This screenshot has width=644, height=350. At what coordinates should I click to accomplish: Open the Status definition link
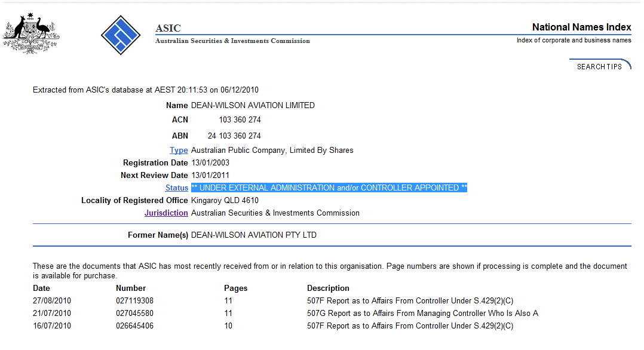tap(177, 188)
